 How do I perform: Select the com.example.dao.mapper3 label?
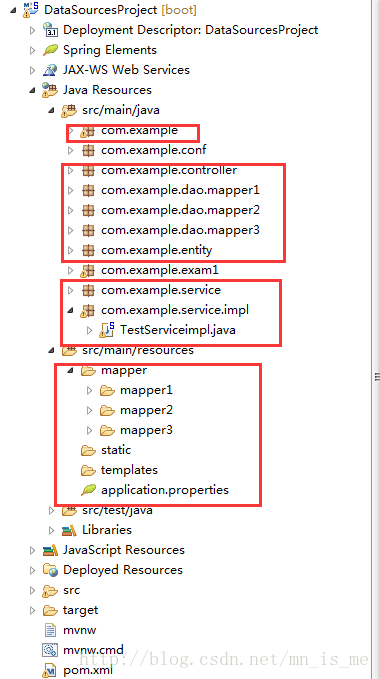[x=180, y=230]
